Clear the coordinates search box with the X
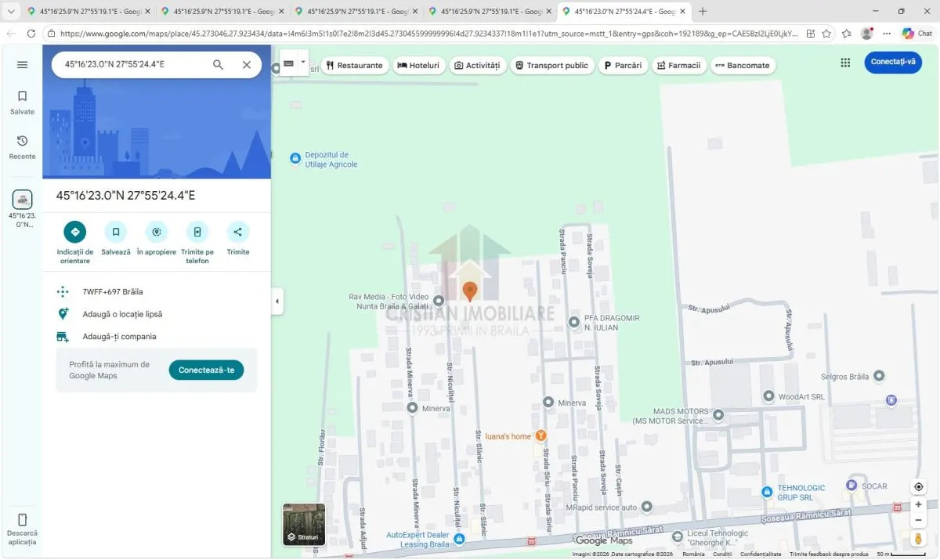The width and height of the screenshot is (940, 560). [x=247, y=65]
